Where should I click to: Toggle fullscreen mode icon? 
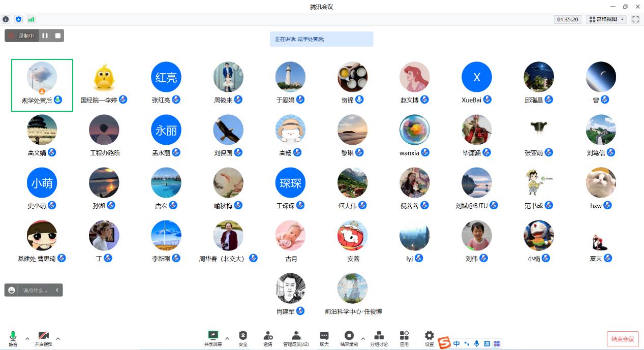(635, 19)
